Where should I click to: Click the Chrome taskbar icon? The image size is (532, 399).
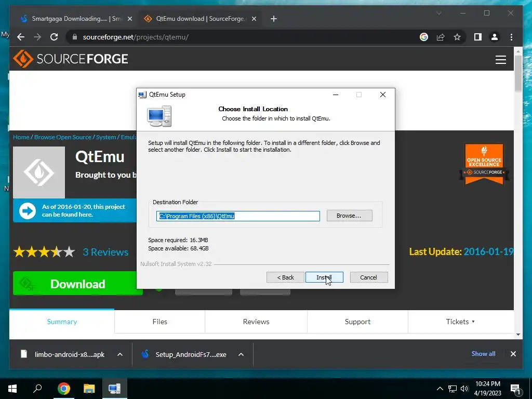click(63, 389)
